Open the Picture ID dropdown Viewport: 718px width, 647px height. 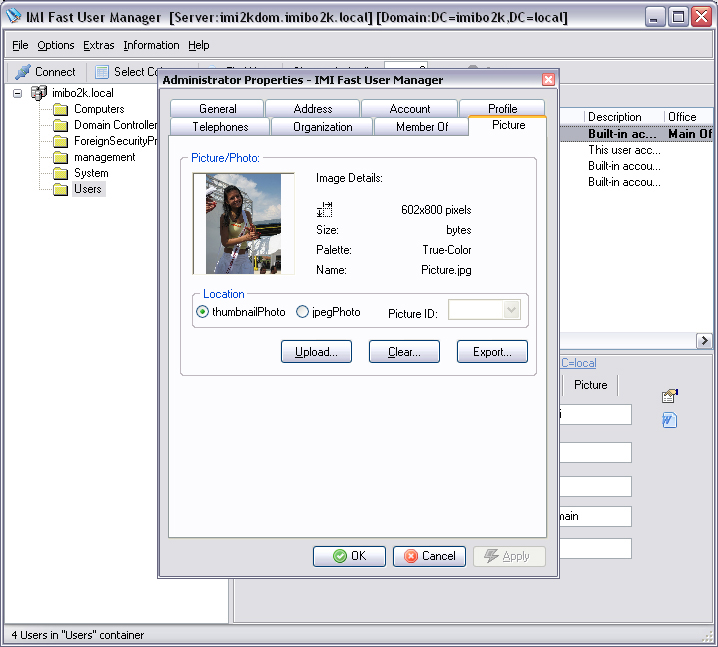(x=511, y=310)
